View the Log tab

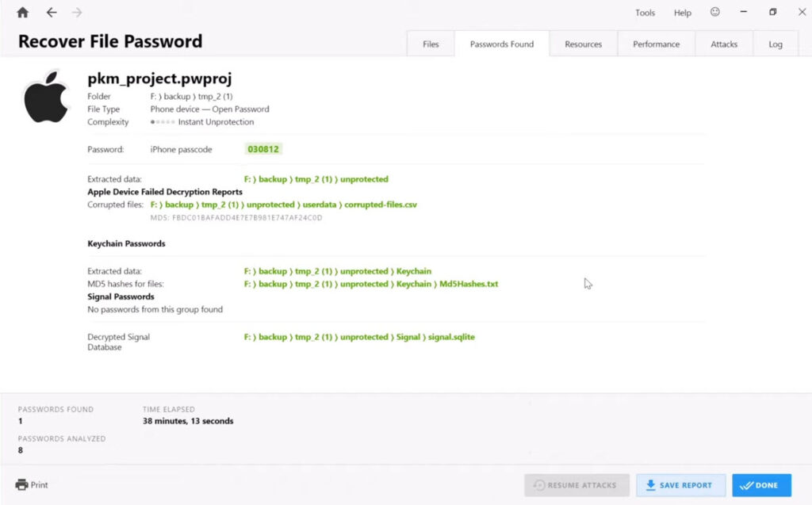click(x=775, y=44)
